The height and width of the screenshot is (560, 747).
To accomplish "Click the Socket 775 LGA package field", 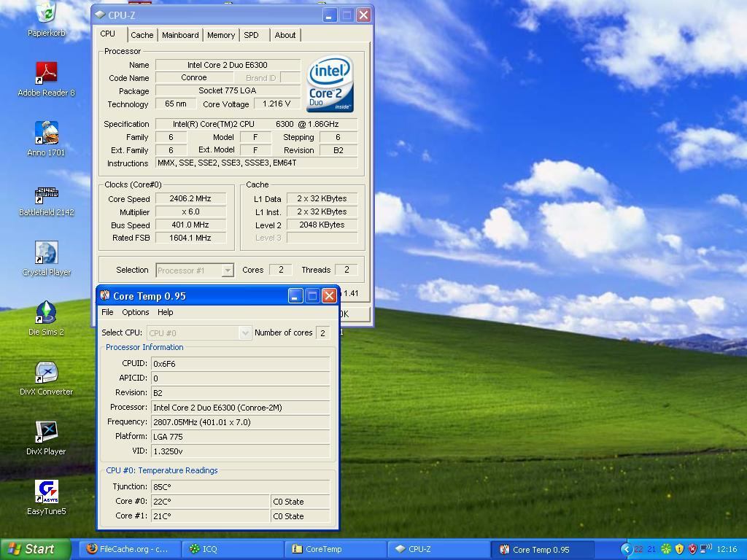I will click(228, 91).
